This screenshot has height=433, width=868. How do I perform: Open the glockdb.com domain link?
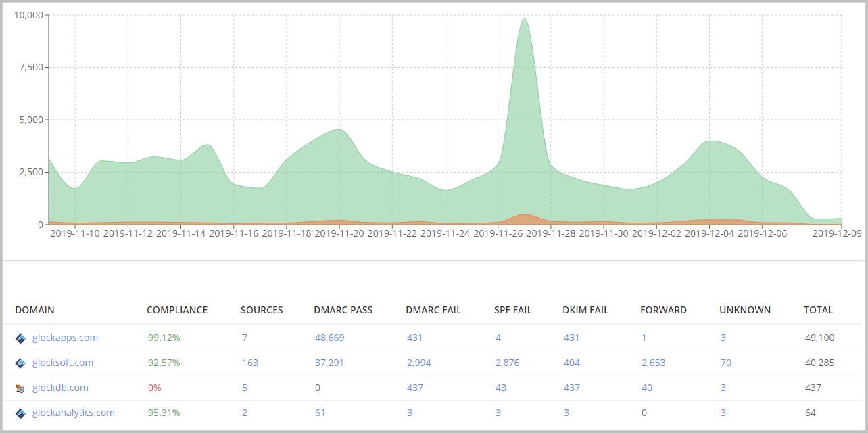(x=60, y=388)
